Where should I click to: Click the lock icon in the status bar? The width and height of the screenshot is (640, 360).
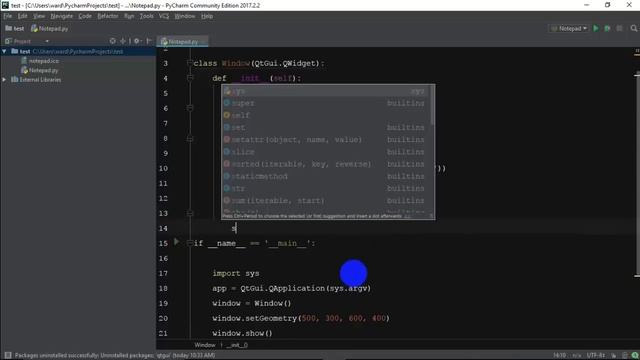(x=613, y=356)
